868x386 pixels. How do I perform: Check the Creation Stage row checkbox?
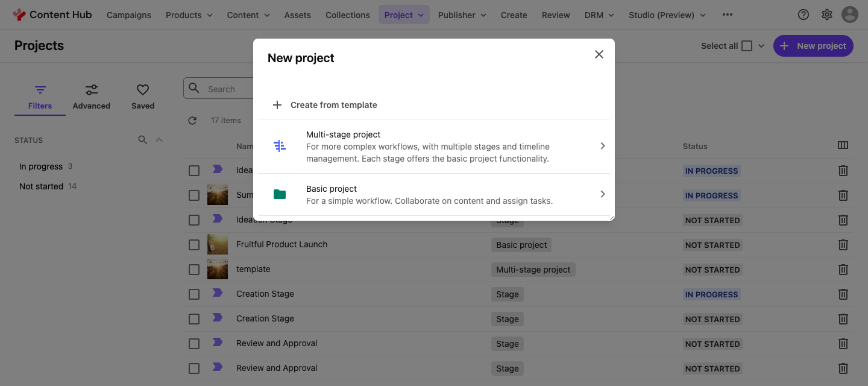point(193,294)
